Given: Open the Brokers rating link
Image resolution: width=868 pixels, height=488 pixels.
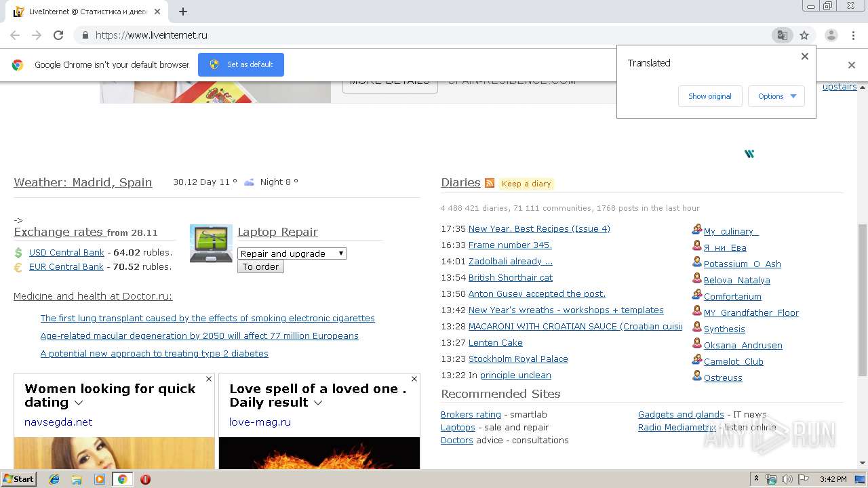Looking at the screenshot, I should 471,415.
